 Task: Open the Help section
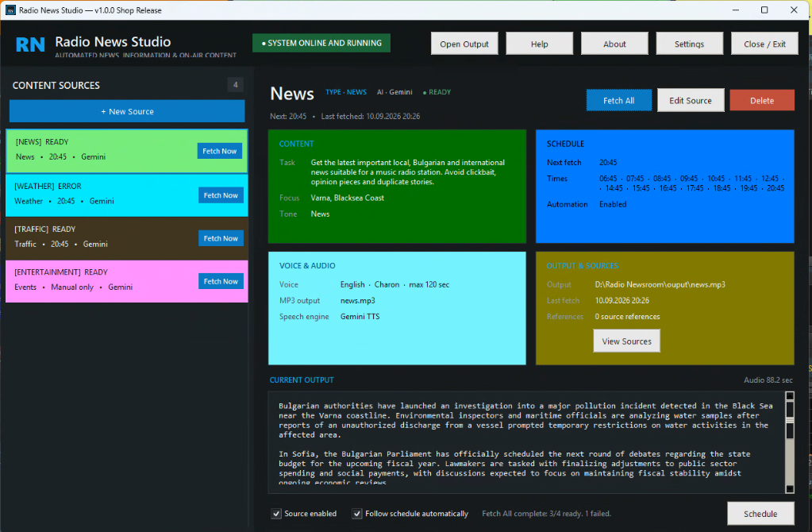(539, 44)
